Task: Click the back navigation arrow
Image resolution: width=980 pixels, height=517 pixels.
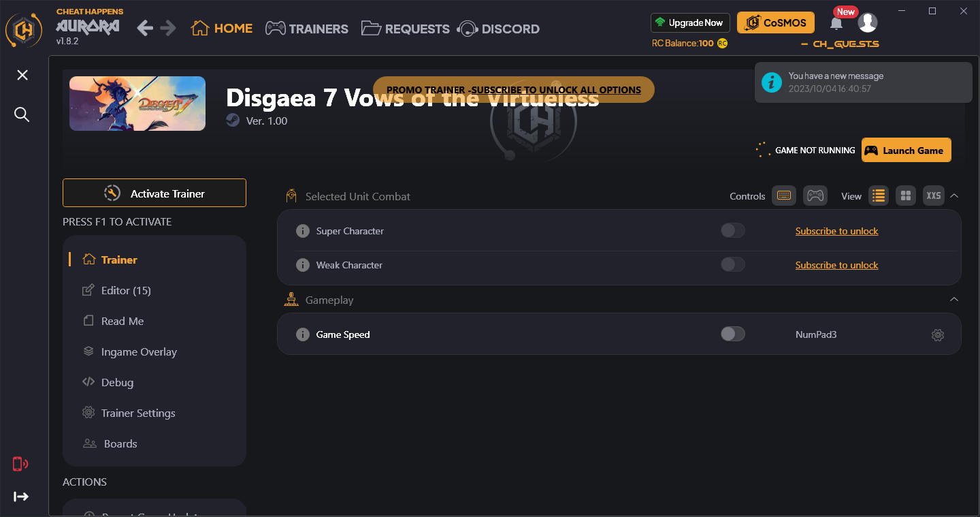Action: tap(145, 29)
